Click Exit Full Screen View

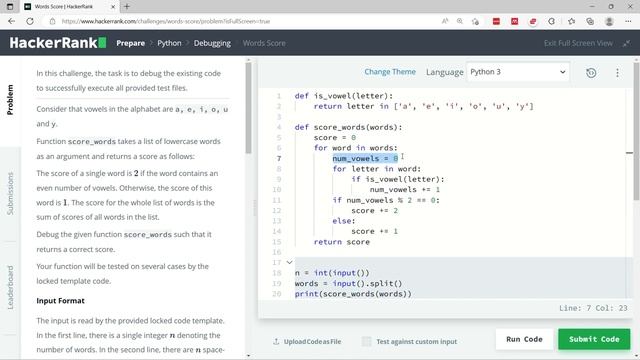click(578, 43)
